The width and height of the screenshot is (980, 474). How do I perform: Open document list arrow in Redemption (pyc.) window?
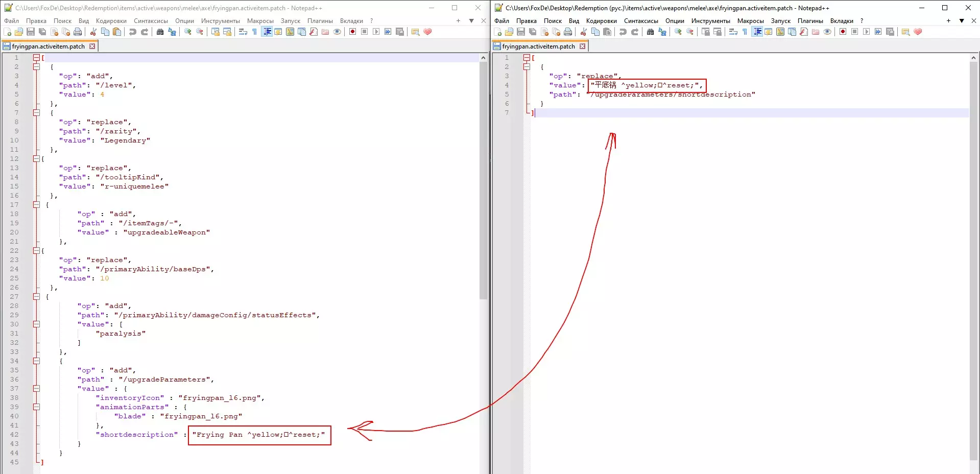coord(962,21)
